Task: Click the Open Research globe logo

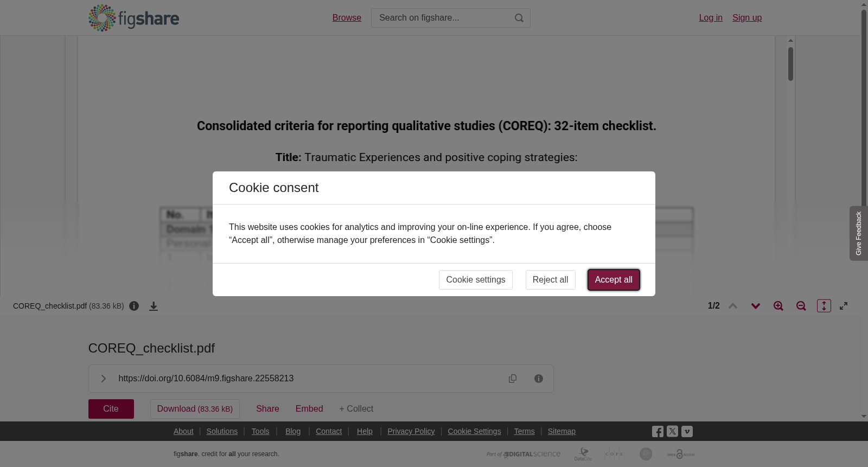Action: [646, 454]
